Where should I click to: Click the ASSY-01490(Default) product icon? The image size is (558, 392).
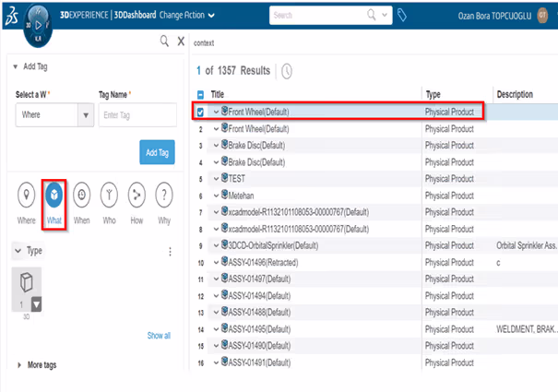click(224, 345)
